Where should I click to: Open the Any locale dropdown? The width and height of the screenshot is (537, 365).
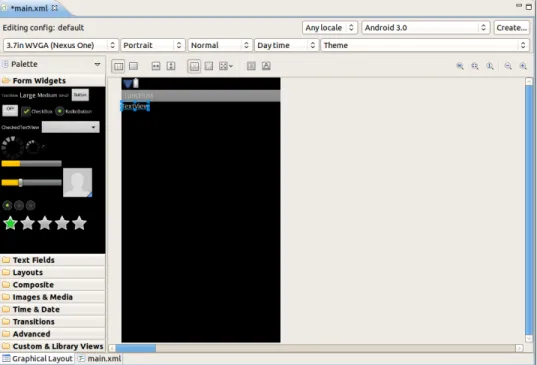330,28
